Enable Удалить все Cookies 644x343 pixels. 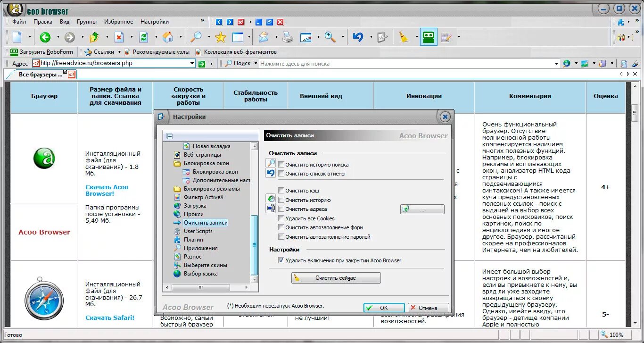click(x=281, y=218)
